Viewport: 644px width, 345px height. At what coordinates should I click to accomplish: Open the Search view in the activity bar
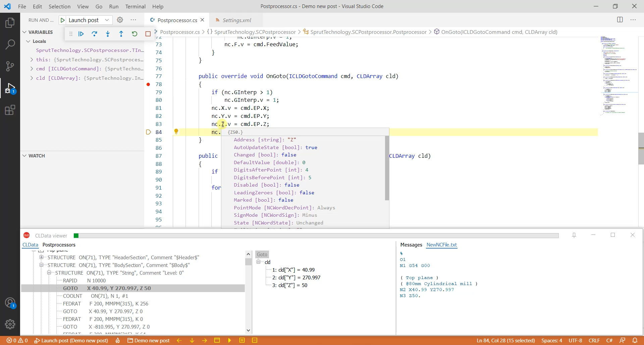click(10, 44)
